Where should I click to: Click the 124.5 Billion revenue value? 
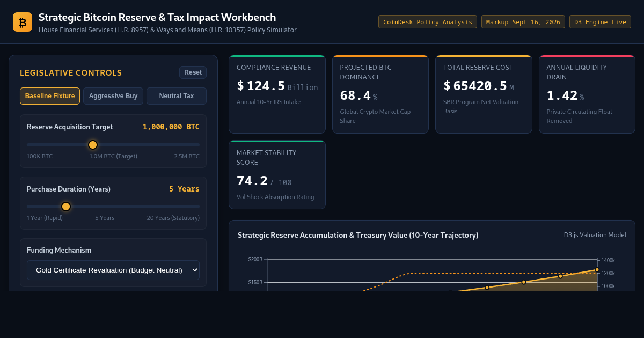tap(277, 86)
